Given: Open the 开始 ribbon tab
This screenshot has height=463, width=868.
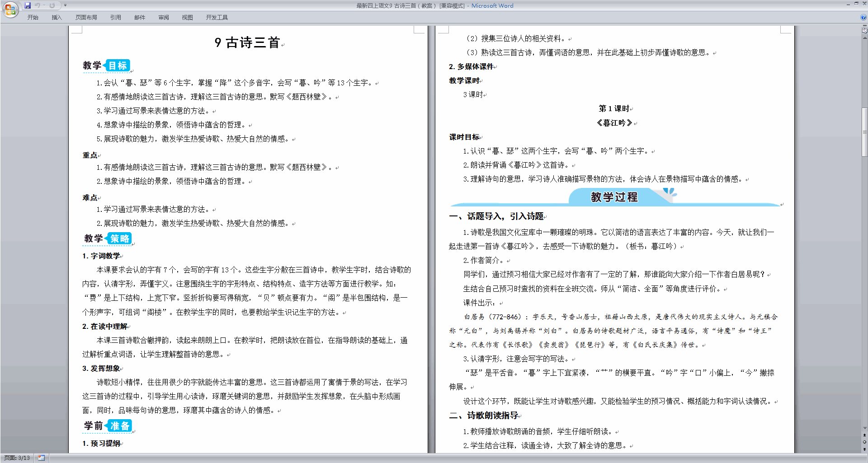Looking at the screenshot, I should tap(33, 18).
